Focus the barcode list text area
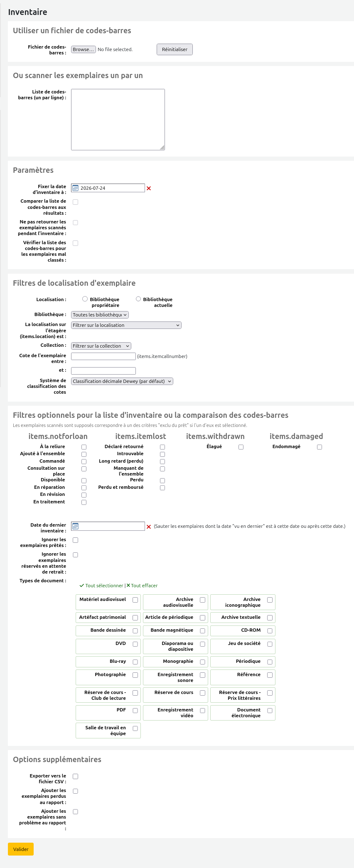354x868 pixels. [x=118, y=120]
